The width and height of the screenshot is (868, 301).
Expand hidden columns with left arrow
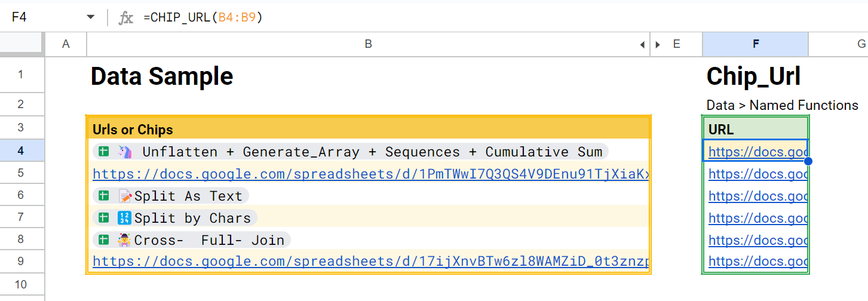pos(642,44)
